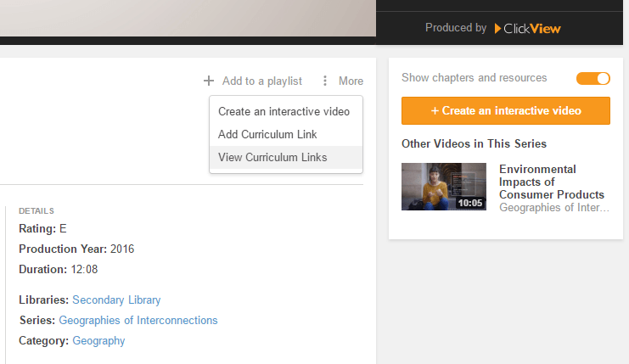
Task: Click the Other Videos in This Series heading
Action: click(x=474, y=143)
